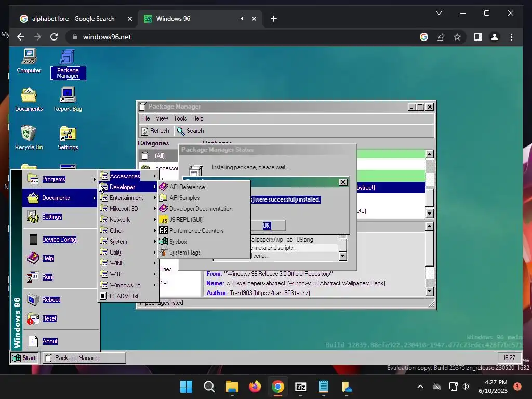The height and width of the screenshot is (399, 532).
Task: Click Refresh in Package Manager toolbar
Action: [155, 131]
